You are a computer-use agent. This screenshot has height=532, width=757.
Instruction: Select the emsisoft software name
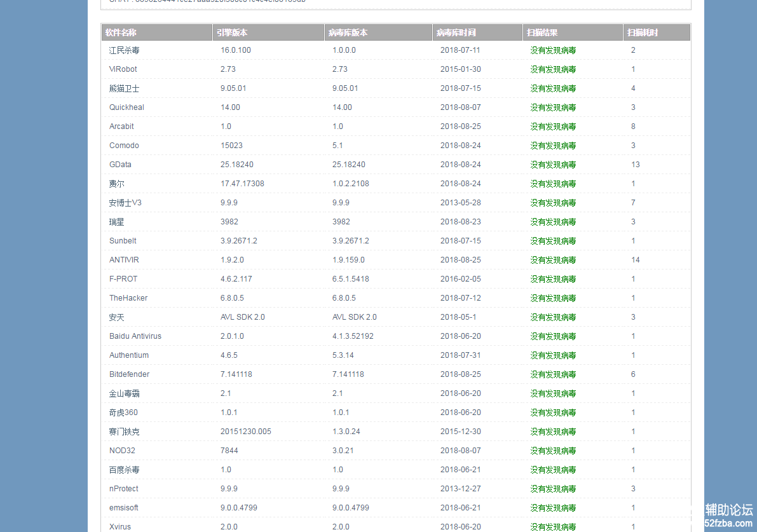(x=123, y=508)
